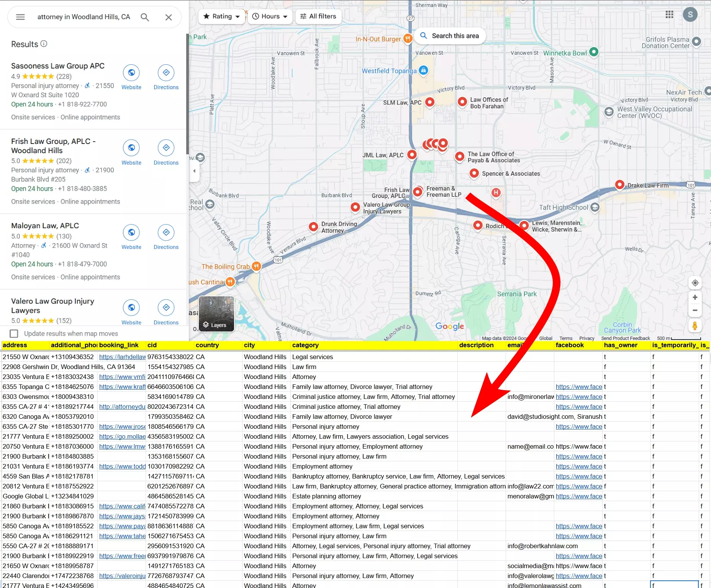Click the Search this area button
The image size is (711, 588).
[450, 36]
